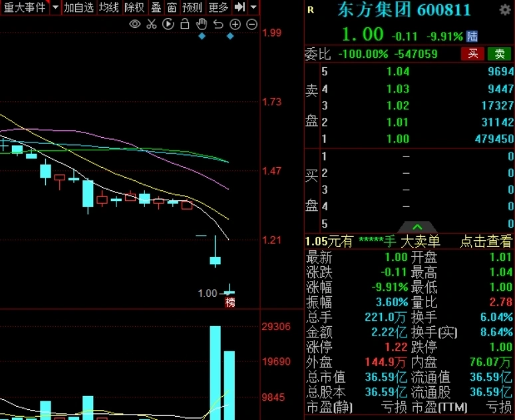
Task: Toggle the 均线 moving average lines
Action: (x=109, y=7)
